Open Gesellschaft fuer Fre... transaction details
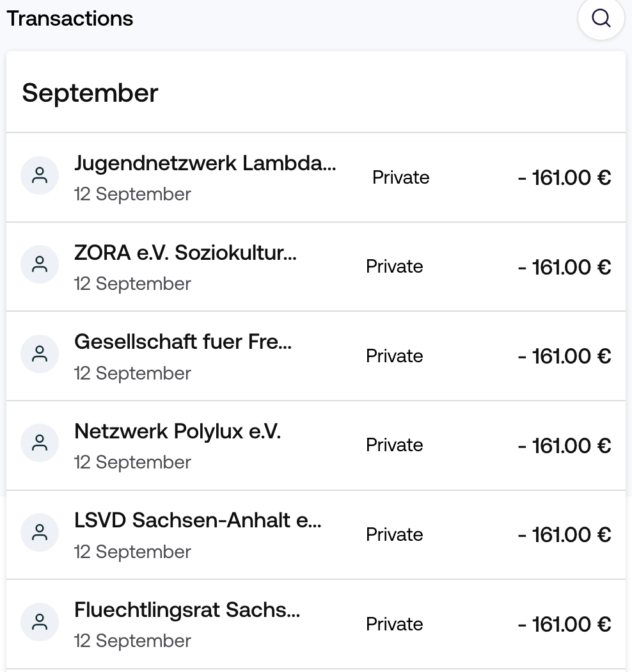The width and height of the screenshot is (632, 672). pos(316,356)
